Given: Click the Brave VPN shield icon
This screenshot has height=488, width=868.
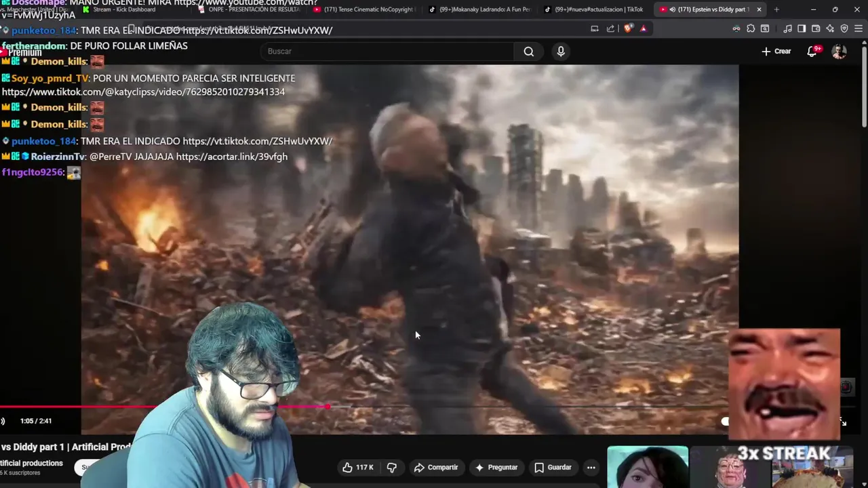Looking at the screenshot, I should tap(844, 28).
